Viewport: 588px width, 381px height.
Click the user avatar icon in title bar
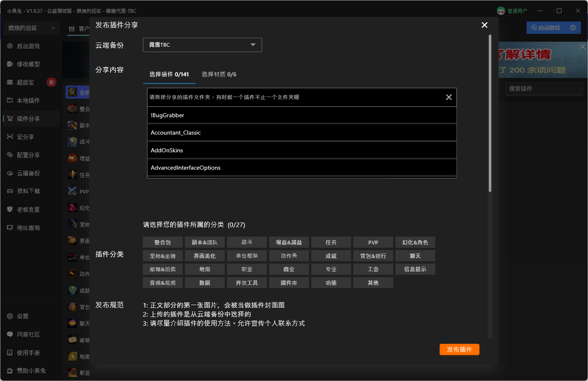coord(501,11)
